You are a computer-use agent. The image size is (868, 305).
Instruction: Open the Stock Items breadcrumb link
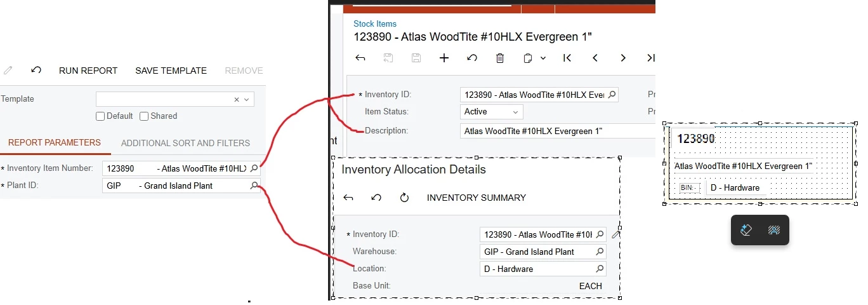375,24
